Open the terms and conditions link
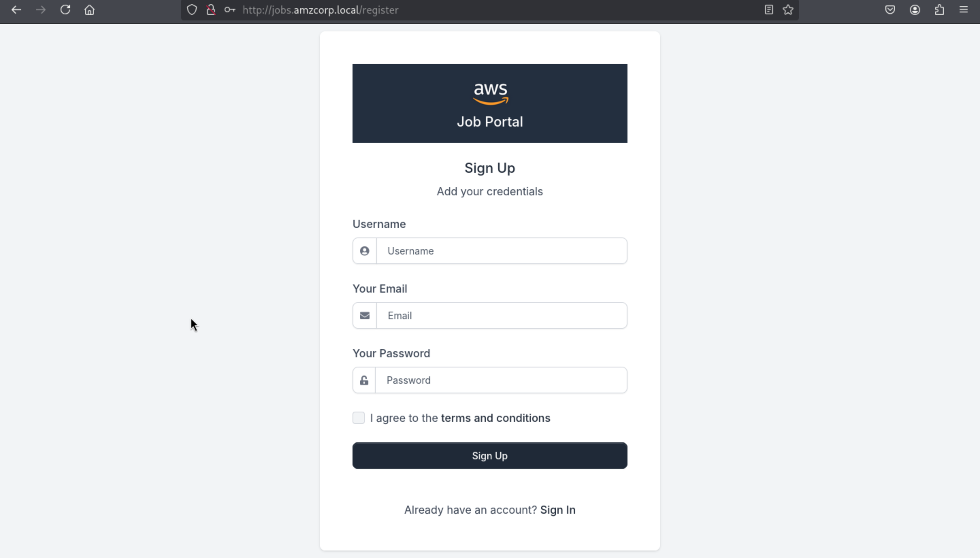 tap(495, 418)
